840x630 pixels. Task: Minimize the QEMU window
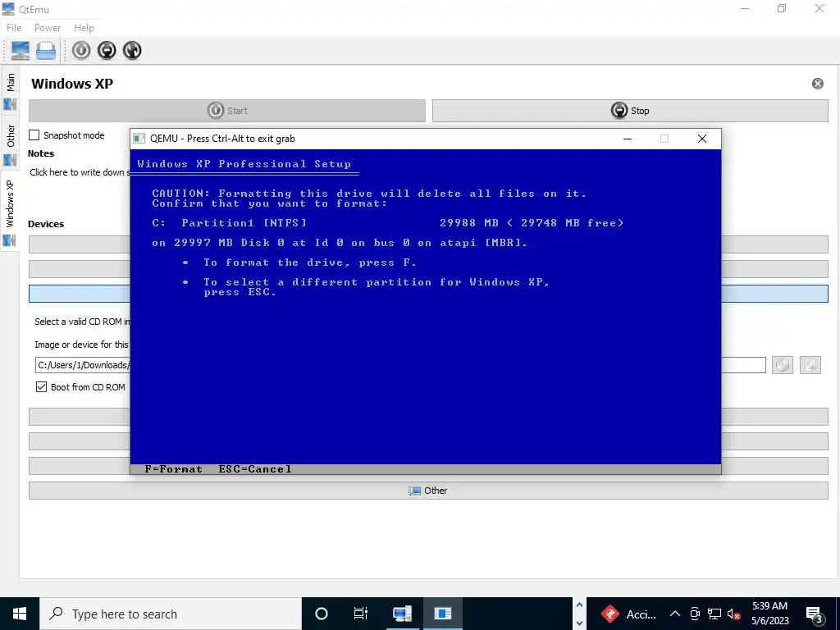[628, 139]
